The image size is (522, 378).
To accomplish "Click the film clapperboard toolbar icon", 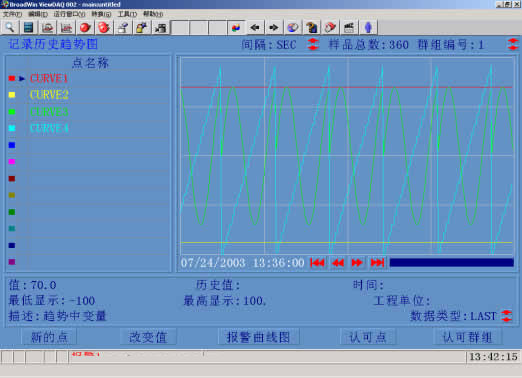I will 349,27.
